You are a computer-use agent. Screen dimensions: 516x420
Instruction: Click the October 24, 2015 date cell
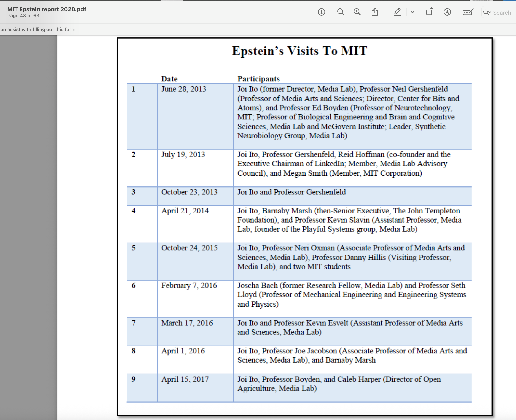point(190,248)
